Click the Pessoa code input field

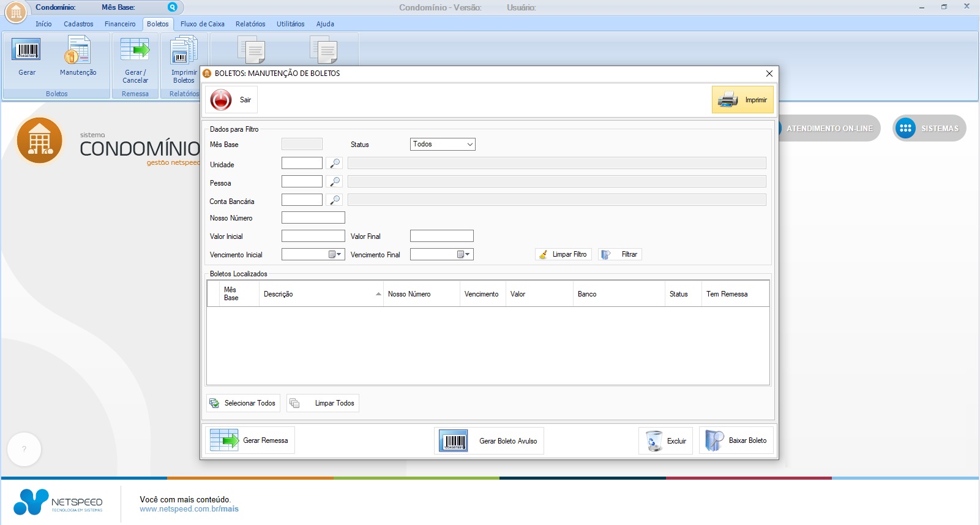pos(302,181)
